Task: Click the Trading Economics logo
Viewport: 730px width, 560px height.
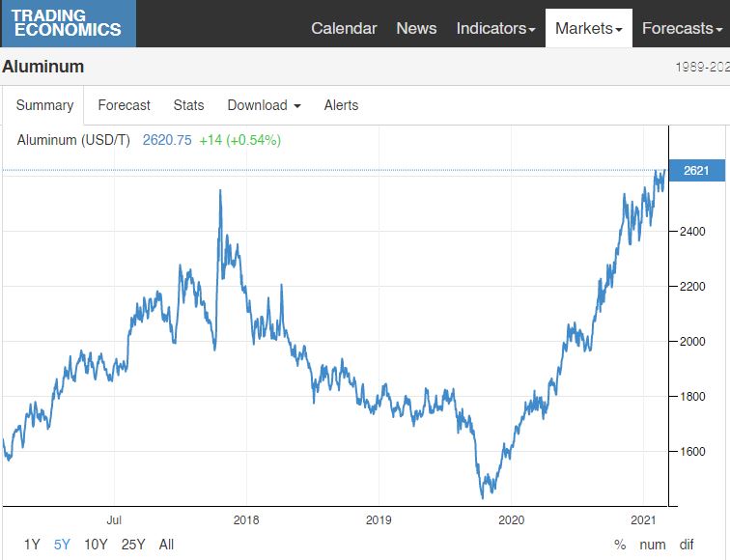Action: (x=68, y=23)
